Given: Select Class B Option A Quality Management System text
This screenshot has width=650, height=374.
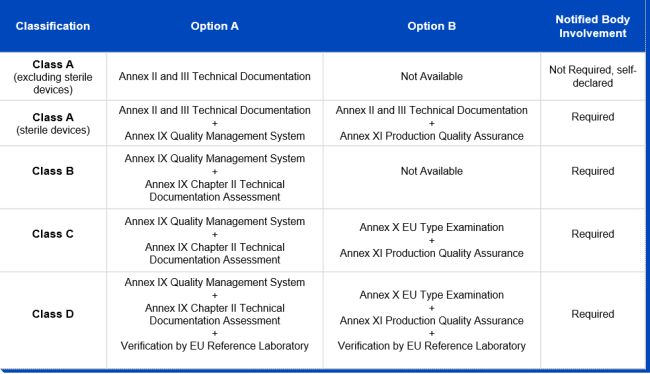Looking at the screenshot, I should 214,158.
